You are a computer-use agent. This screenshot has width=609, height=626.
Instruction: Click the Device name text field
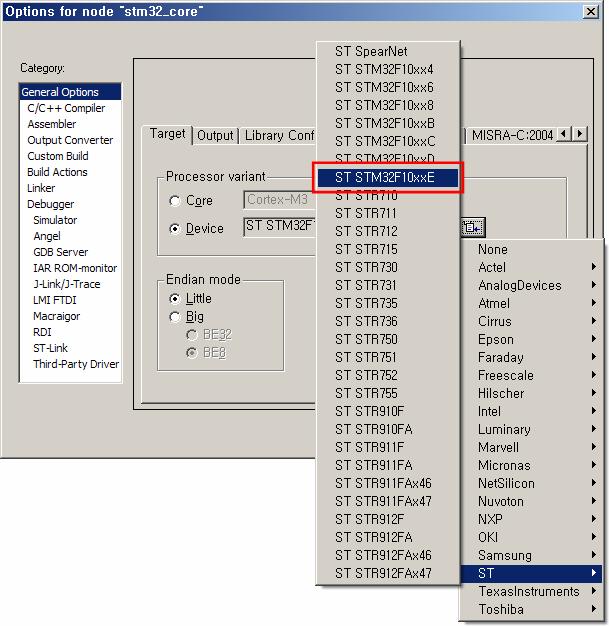pos(280,227)
